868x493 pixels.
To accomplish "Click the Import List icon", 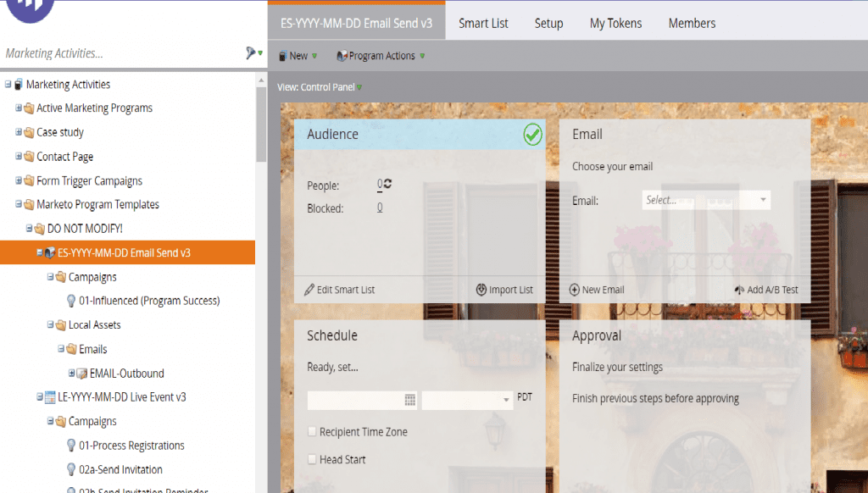I will (x=481, y=290).
